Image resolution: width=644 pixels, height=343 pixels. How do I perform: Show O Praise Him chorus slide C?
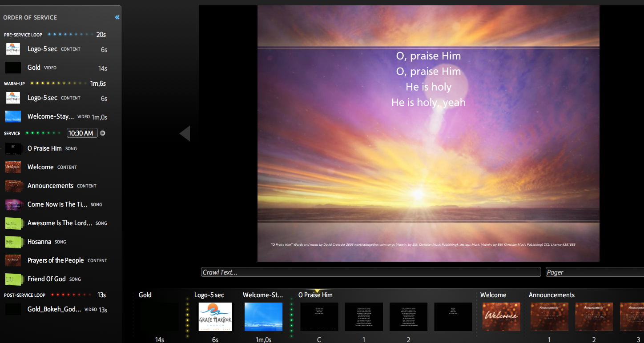point(319,317)
